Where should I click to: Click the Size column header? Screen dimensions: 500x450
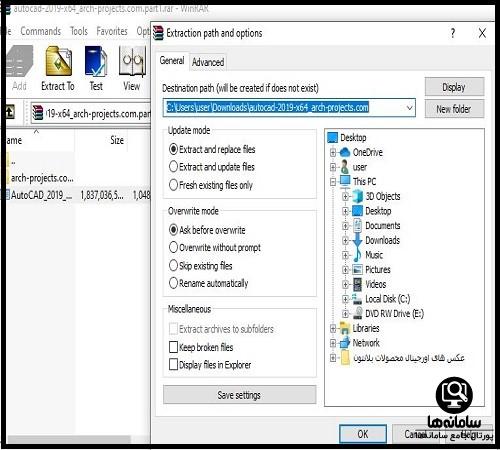click(x=117, y=140)
